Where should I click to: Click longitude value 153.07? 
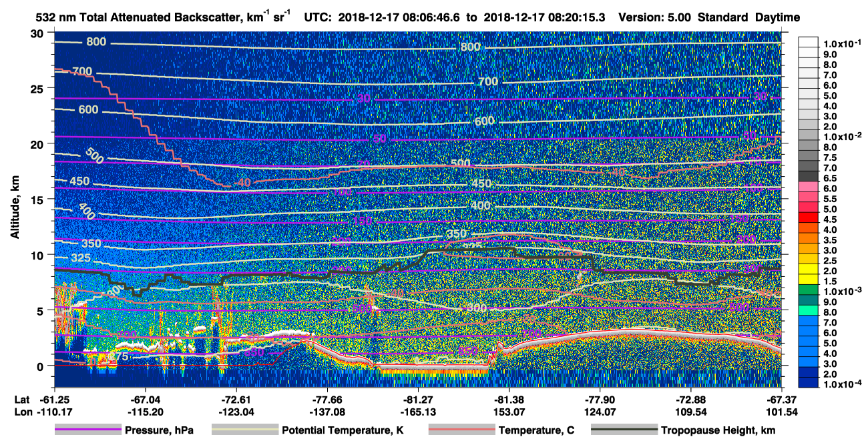pos(509,411)
